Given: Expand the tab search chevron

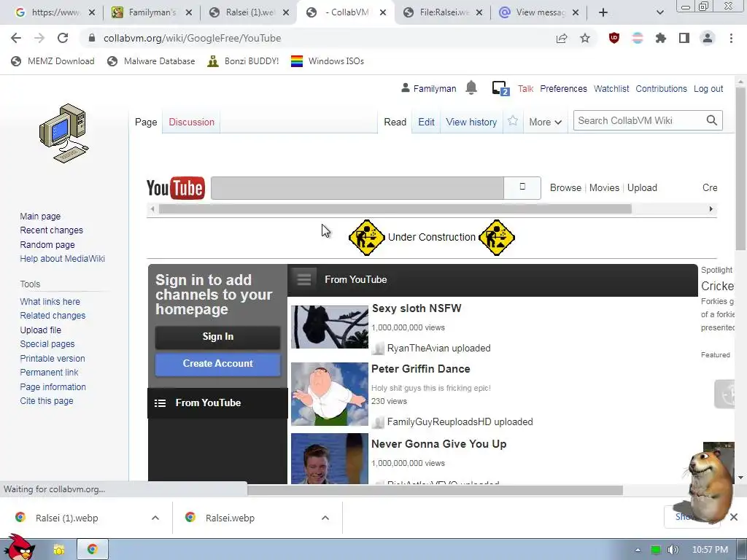Looking at the screenshot, I should click(x=659, y=12).
